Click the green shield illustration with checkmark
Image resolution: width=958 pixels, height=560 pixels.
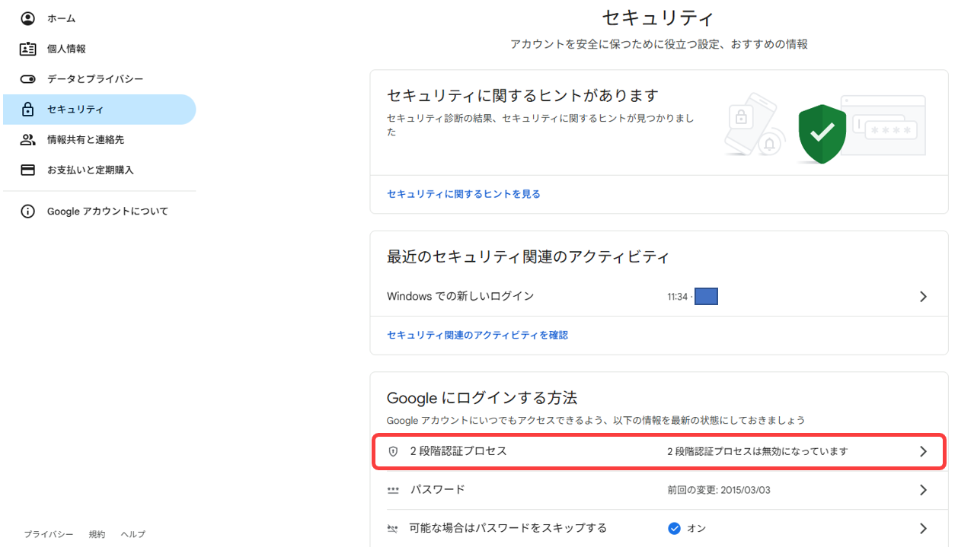pyautogui.click(x=822, y=134)
